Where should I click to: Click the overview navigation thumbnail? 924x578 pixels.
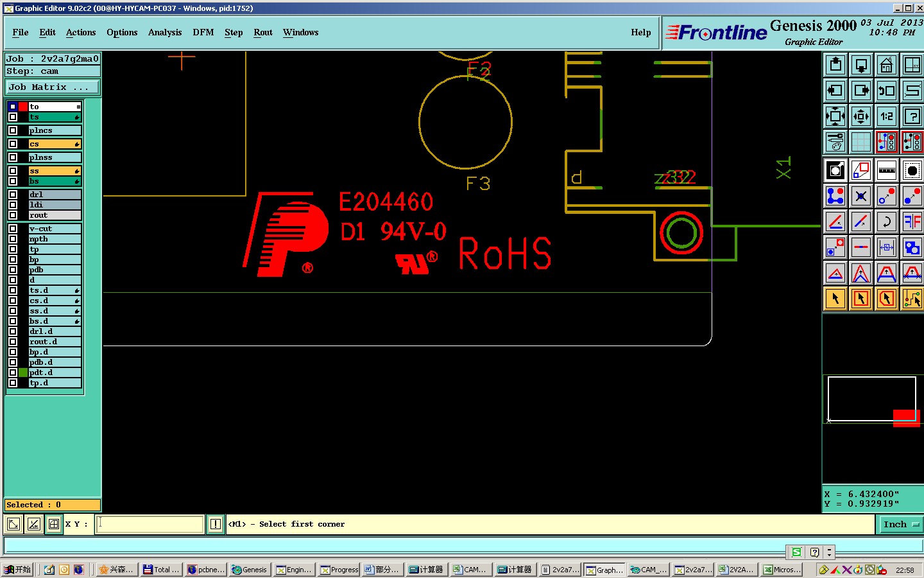point(872,399)
